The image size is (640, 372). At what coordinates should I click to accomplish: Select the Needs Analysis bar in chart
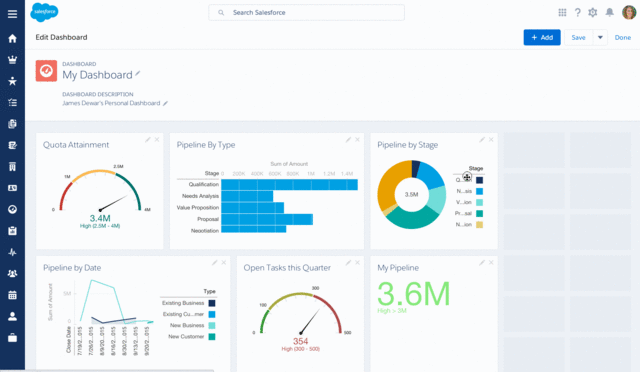(247, 196)
